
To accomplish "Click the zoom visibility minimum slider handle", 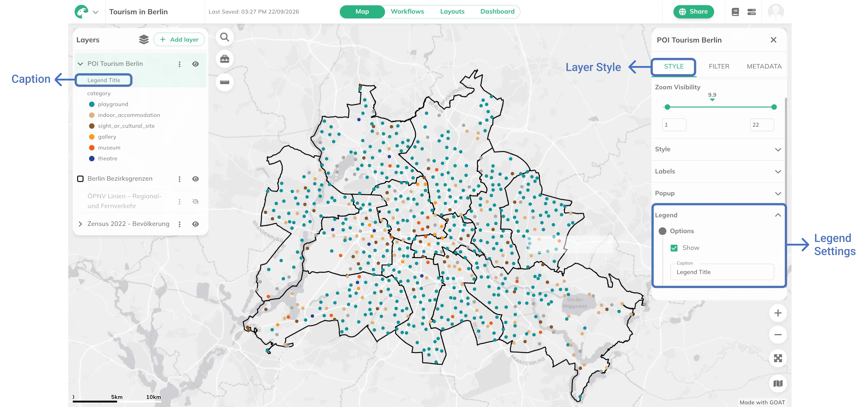I will pos(667,107).
